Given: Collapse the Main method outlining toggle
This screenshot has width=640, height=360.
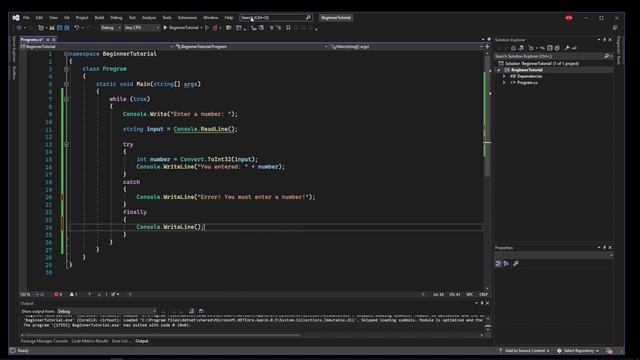Looking at the screenshot, I should 66,84.
